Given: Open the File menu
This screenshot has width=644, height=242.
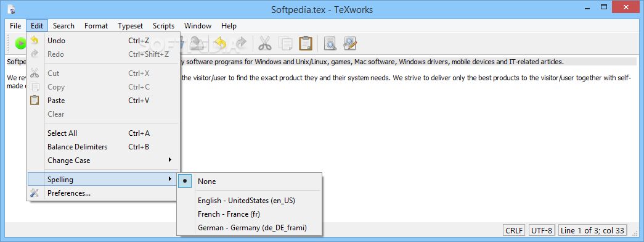Looking at the screenshot, I should [15, 26].
